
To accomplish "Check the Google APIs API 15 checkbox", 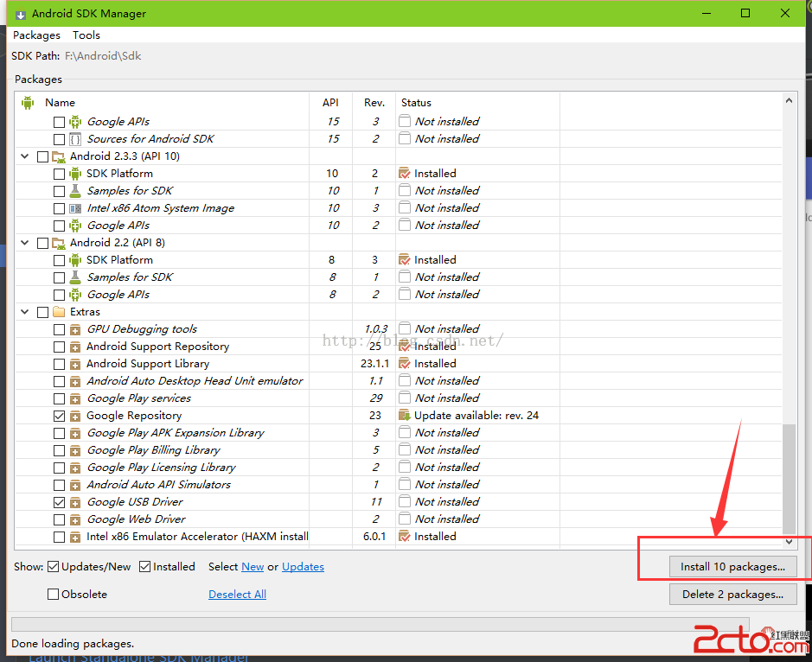I will click(x=59, y=122).
